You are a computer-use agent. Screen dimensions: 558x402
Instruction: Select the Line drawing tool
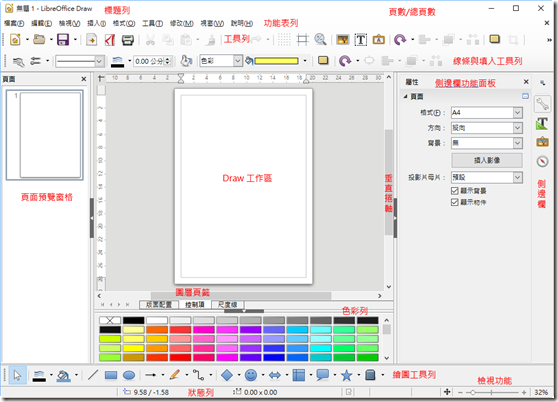(93, 375)
